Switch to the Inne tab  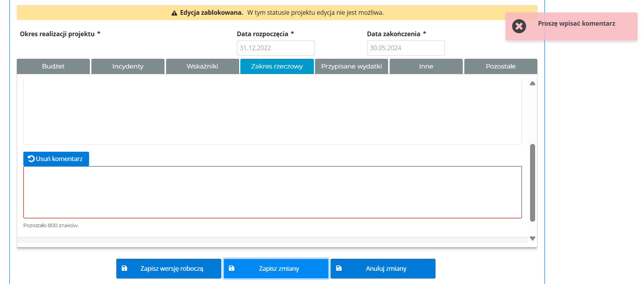coord(426,67)
